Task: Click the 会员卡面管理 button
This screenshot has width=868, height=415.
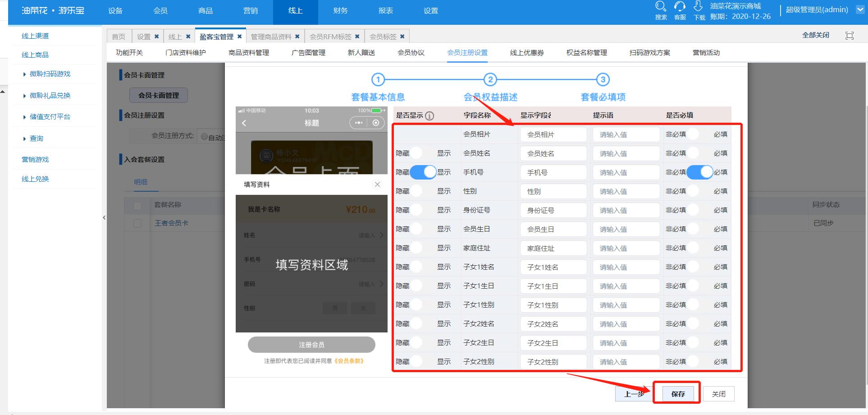Action: pyautogui.click(x=159, y=95)
